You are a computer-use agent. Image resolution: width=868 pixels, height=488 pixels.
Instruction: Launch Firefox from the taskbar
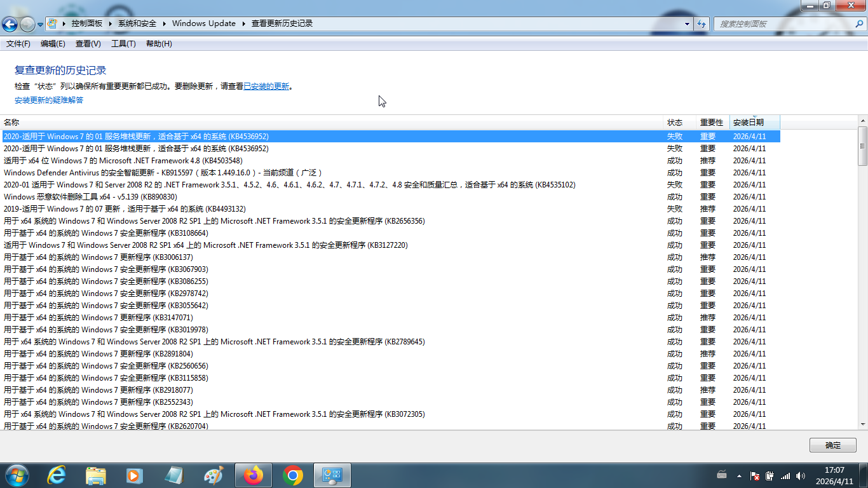[254, 475]
